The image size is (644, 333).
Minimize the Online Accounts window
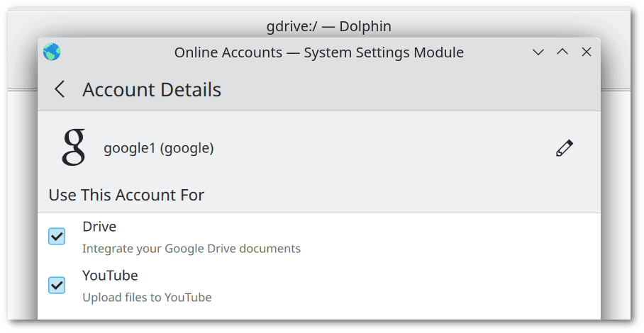(x=538, y=52)
